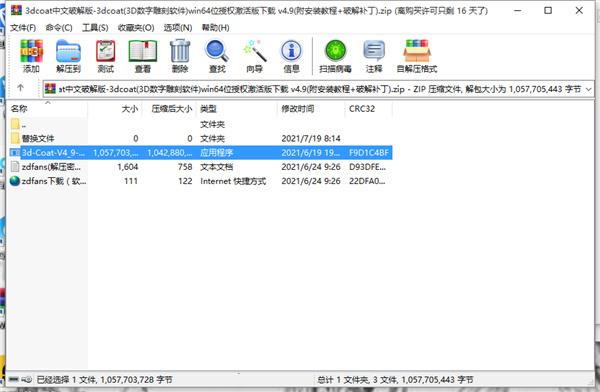The height and width of the screenshot is (392, 600).
Task: Click the 查看 (View) book icon
Action: 143,51
